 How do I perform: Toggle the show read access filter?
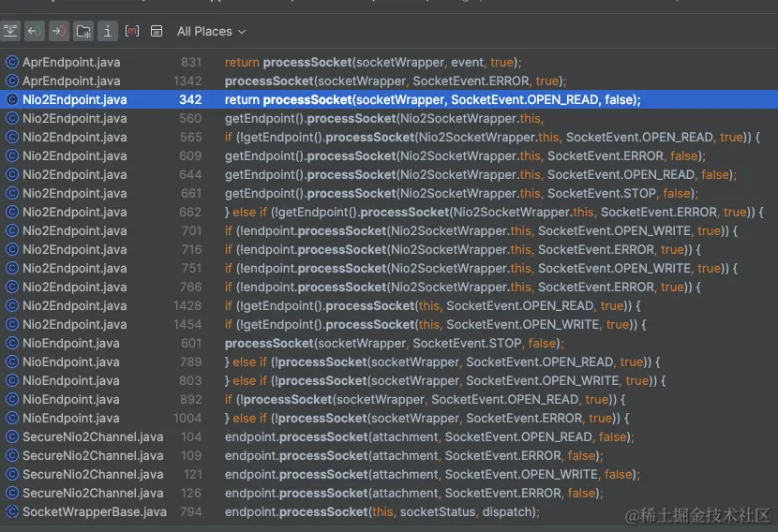[x=35, y=31]
